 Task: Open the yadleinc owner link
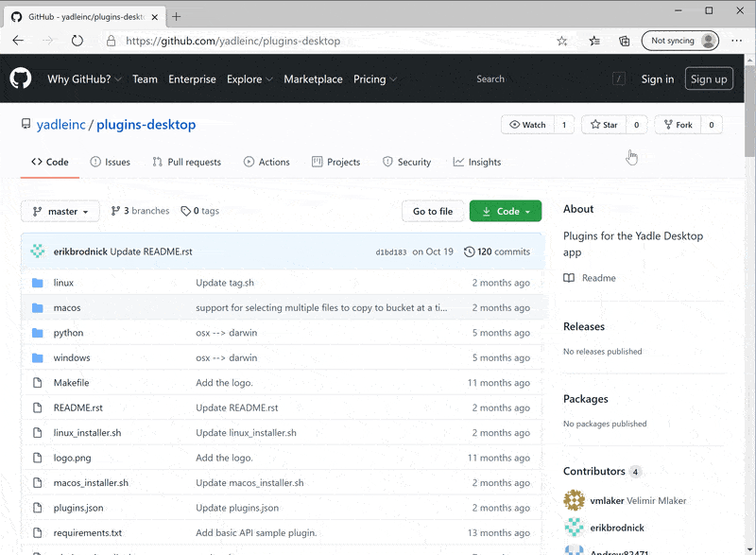60,125
